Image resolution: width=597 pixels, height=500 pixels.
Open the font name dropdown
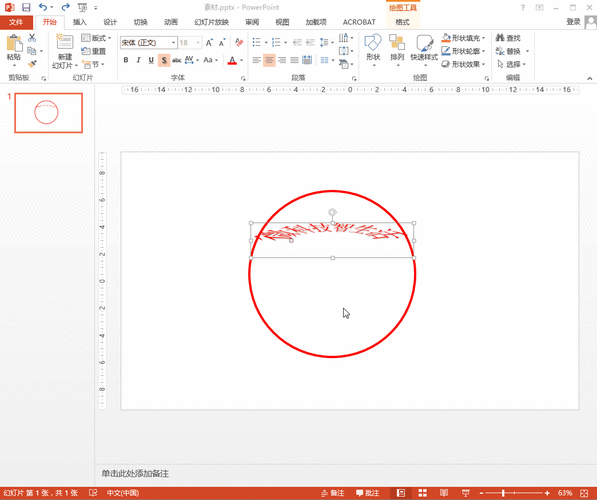[173, 42]
